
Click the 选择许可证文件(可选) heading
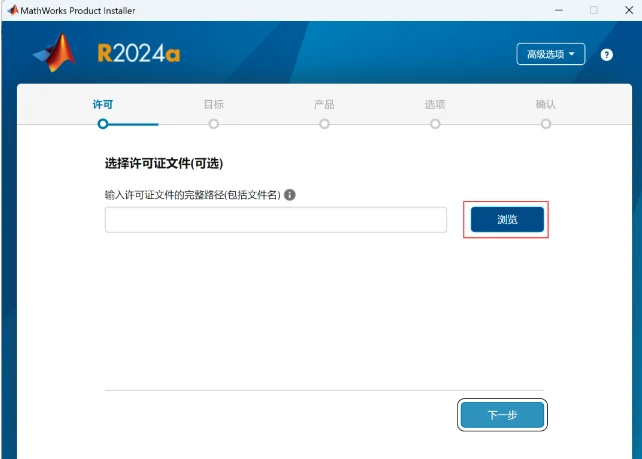click(164, 163)
